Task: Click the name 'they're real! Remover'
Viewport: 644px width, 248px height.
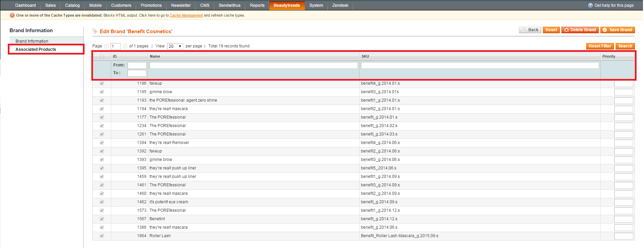Action: [169, 143]
